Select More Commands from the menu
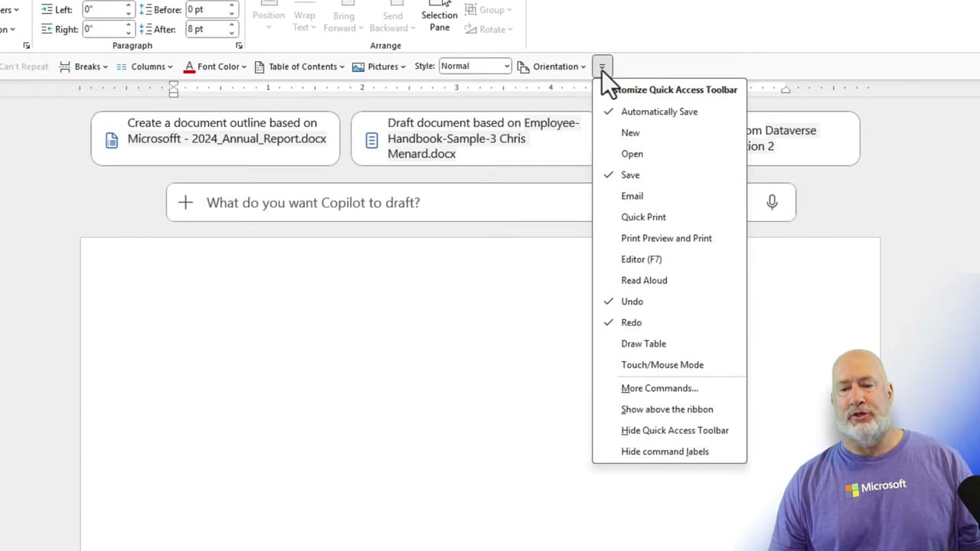The image size is (980, 551). [659, 388]
